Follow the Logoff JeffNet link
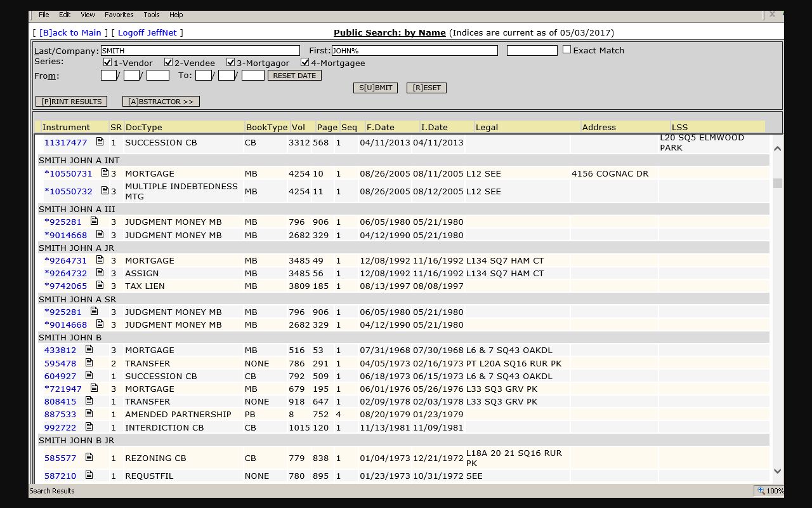812x508 pixels. click(x=147, y=32)
